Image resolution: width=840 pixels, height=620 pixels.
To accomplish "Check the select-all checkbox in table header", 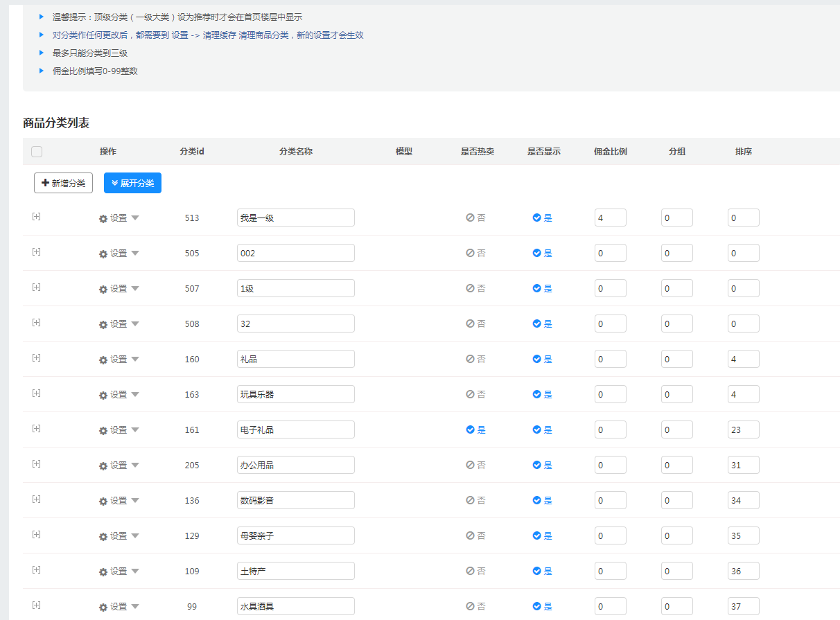I will coord(37,152).
